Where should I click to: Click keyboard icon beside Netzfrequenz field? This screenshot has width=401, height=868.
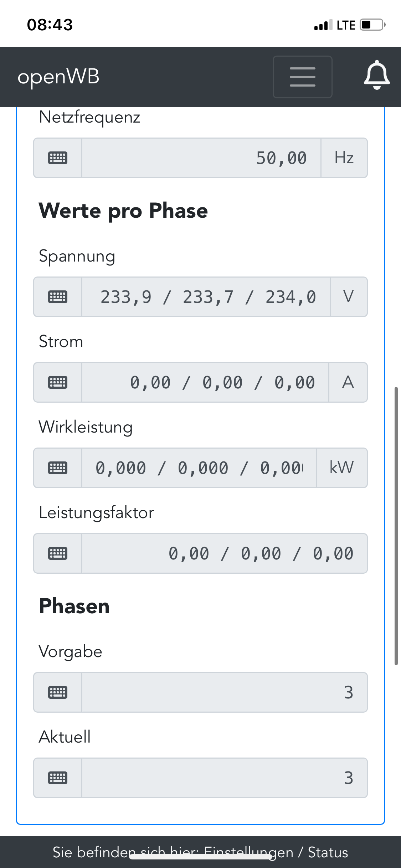(58, 158)
